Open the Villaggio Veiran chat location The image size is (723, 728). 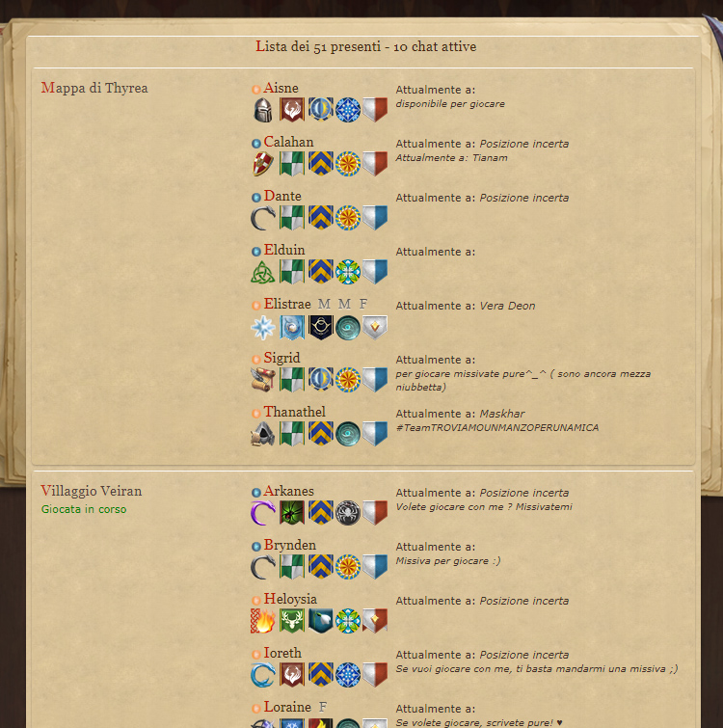[x=91, y=491]
